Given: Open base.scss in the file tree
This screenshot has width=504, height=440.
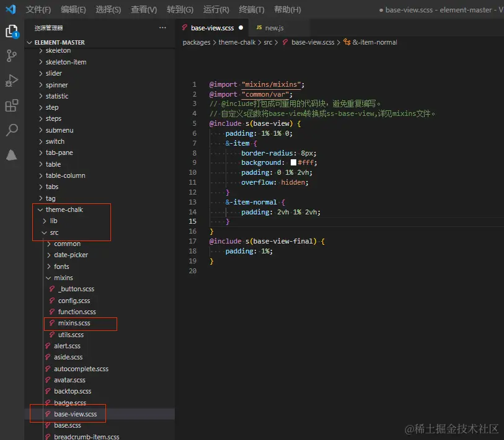Looking at the screenshot, I should (x=68, y=425).
